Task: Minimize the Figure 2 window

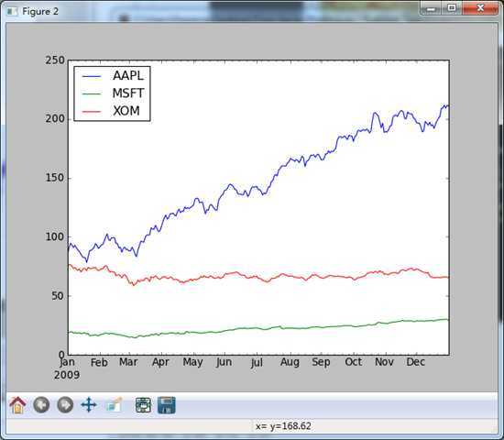Action: coord(431,8)
